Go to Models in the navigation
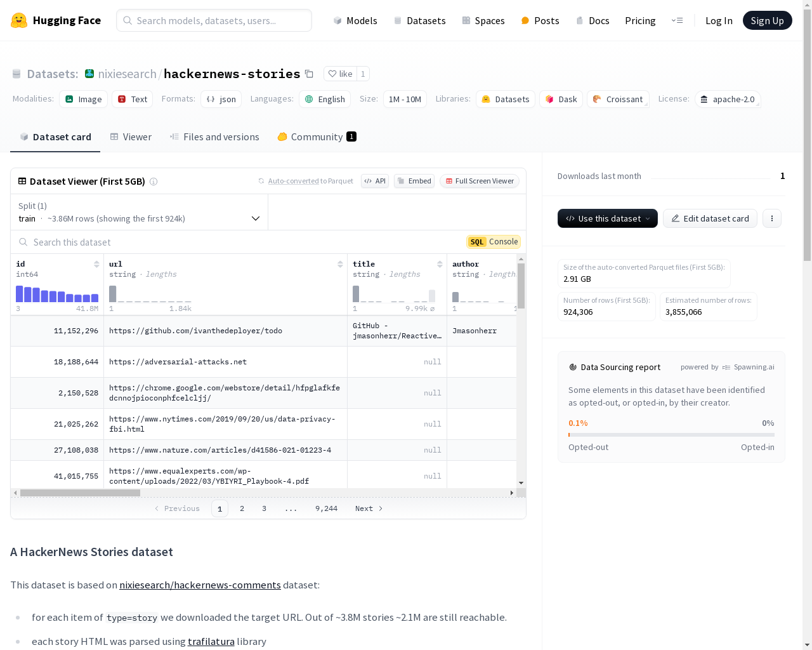This screenshot has height=650, width=812. click(x=355, y=20)
